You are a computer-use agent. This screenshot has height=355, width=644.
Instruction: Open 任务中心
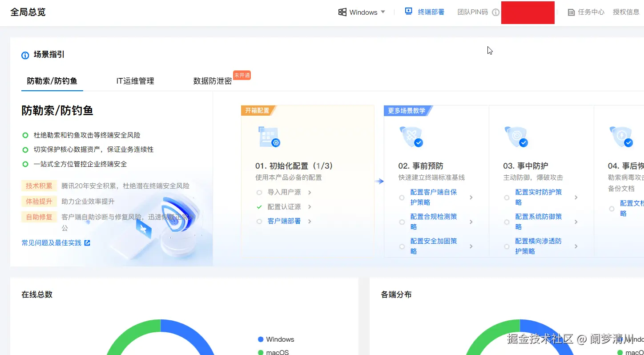point(591,12)
